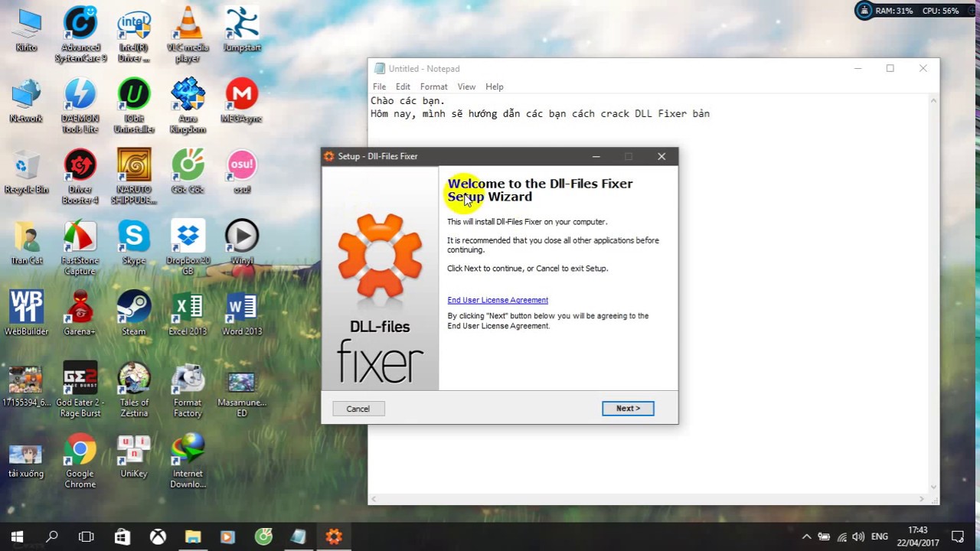Image resolution: width=980 pixels, height=551 pixels.
Task: Open Word 2013 desktop shortcut
Action: (x=242, y=314)
